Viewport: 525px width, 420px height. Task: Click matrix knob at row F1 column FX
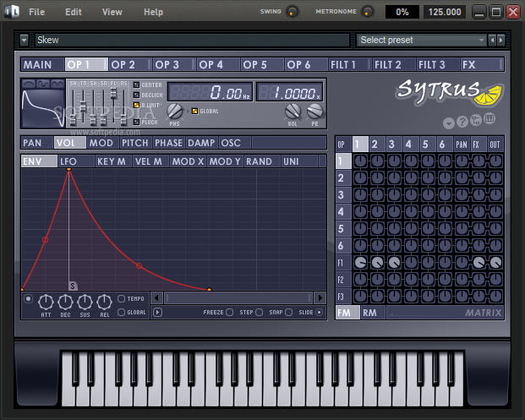click(479, 263)
